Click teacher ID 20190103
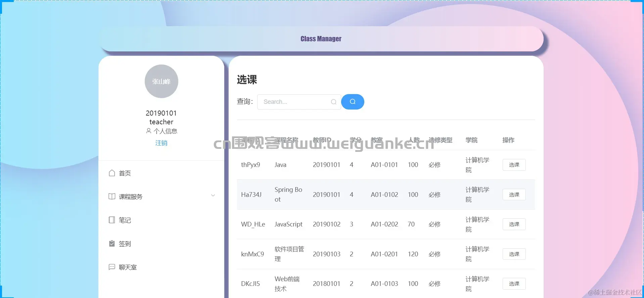 tap(327, 254)
